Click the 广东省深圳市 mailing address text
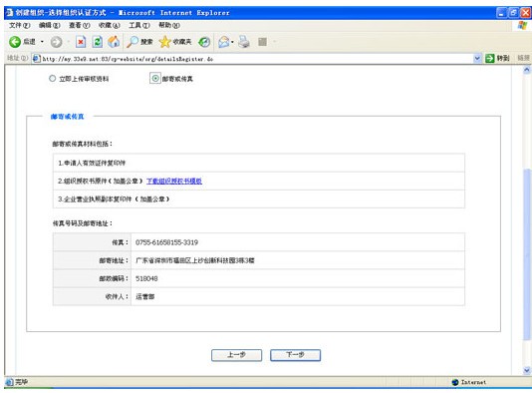Viewport: 532px width, 393px height. pyautogui.click(x=194, y=260)
